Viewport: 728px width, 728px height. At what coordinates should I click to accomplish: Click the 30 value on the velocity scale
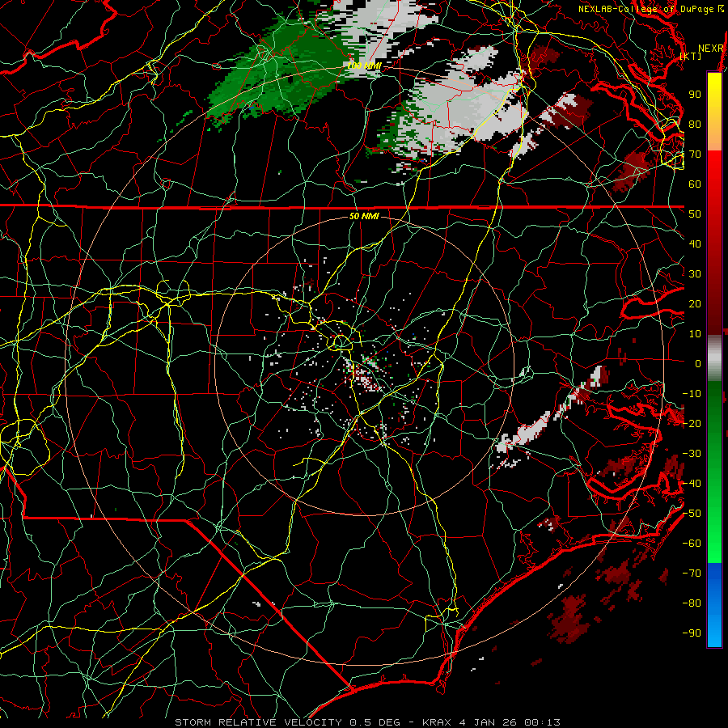pos(695,274)
